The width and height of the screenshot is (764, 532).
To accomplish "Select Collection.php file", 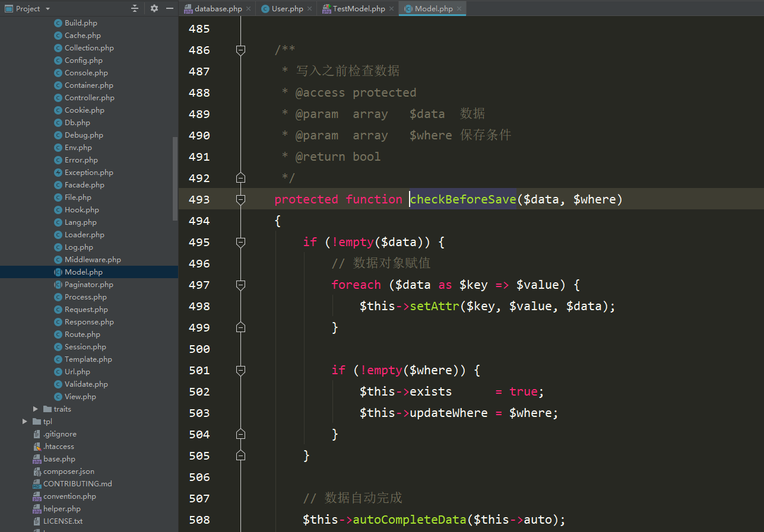I will point(89,48).
